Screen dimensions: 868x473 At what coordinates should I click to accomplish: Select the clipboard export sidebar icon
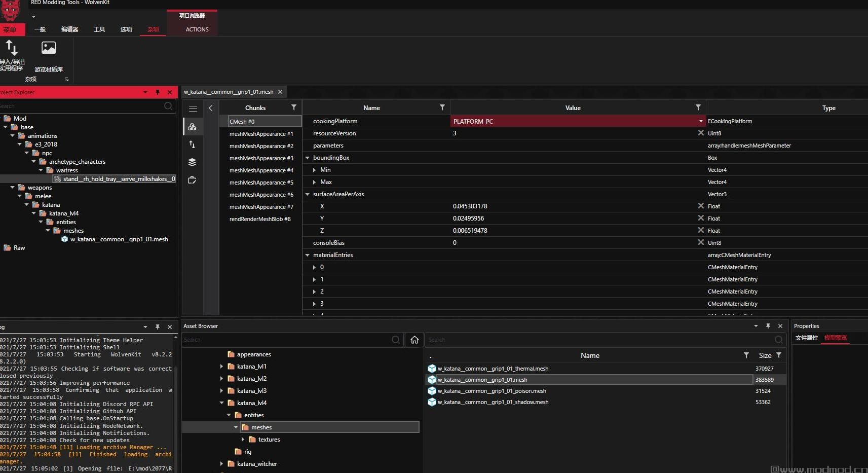tap(192, 180)
